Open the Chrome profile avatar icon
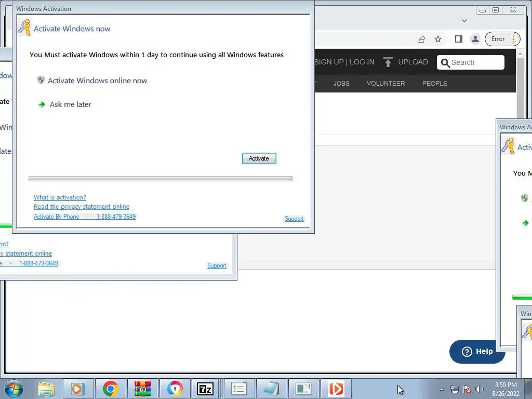The height and width of the screenshot is (399, 532). [x=475, y=39]
